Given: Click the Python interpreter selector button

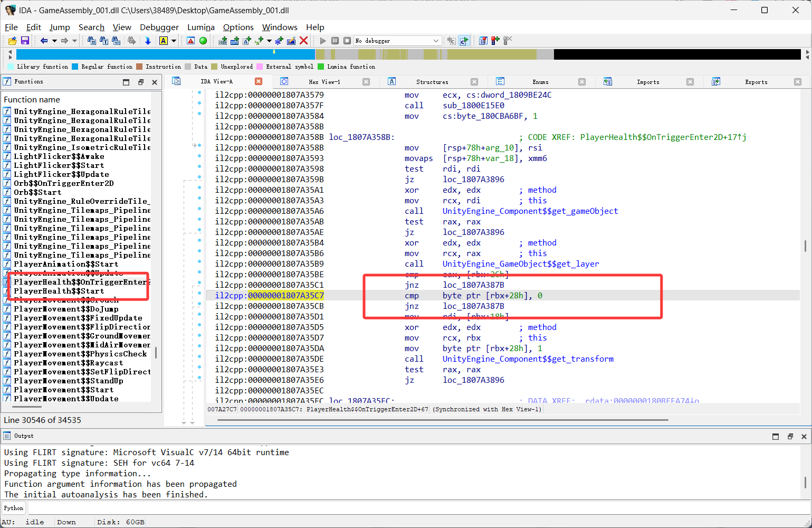Looking at the screenshot, I should pyautogui.click(x=14, y=508).
